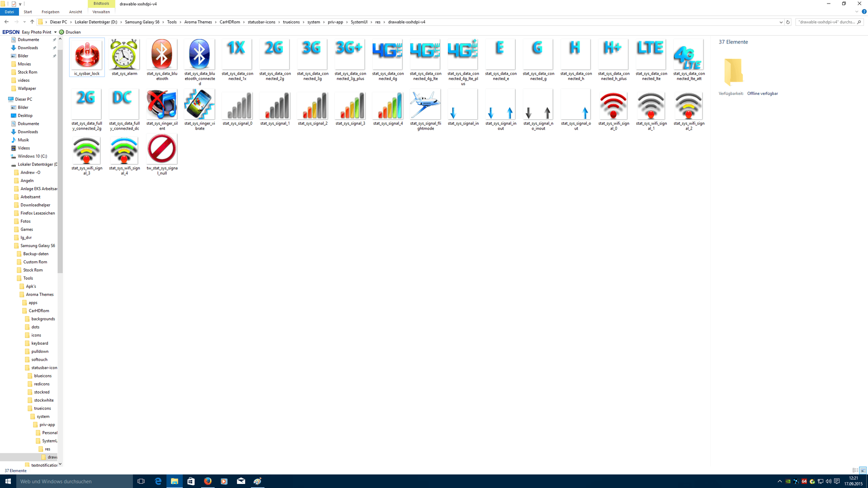
Task: Expand the address bar history dropdown
Action: [x=781, y=22]
